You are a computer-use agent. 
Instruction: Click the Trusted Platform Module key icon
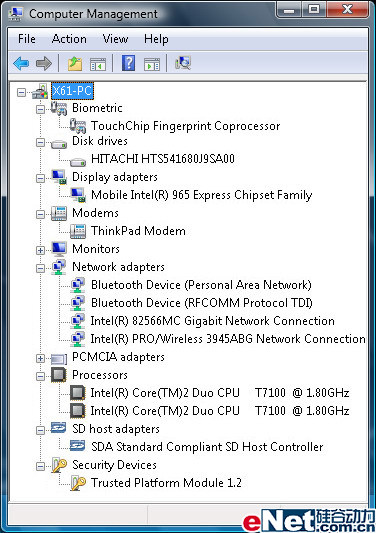pyautogui.click(x=78, y=483)
